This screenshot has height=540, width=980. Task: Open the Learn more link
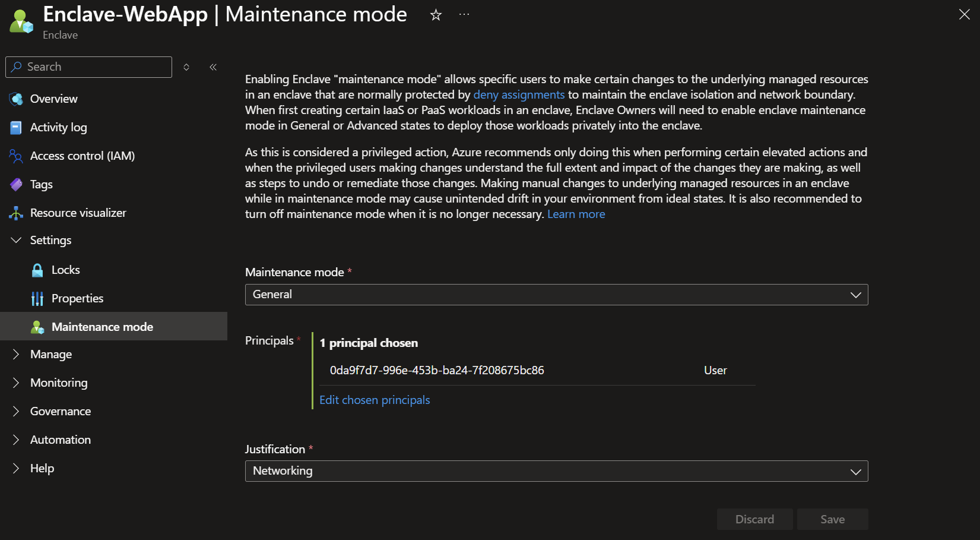click(x=576, y=214)
